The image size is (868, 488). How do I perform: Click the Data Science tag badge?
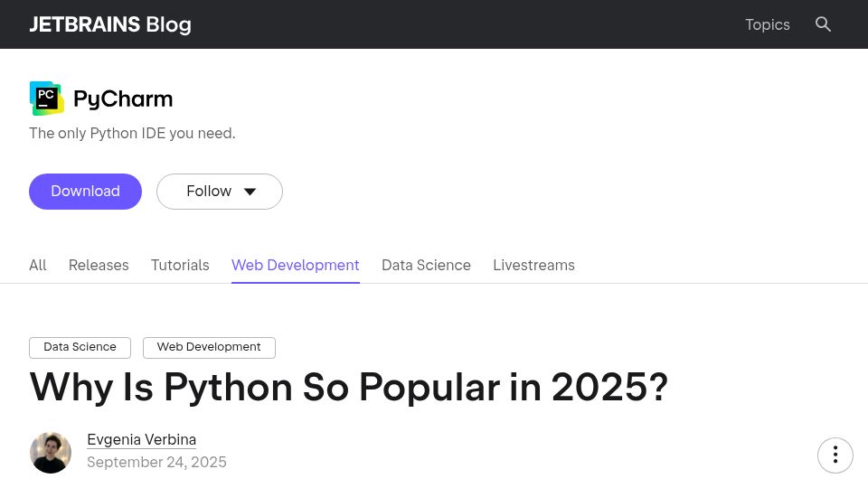click(80, 347)
